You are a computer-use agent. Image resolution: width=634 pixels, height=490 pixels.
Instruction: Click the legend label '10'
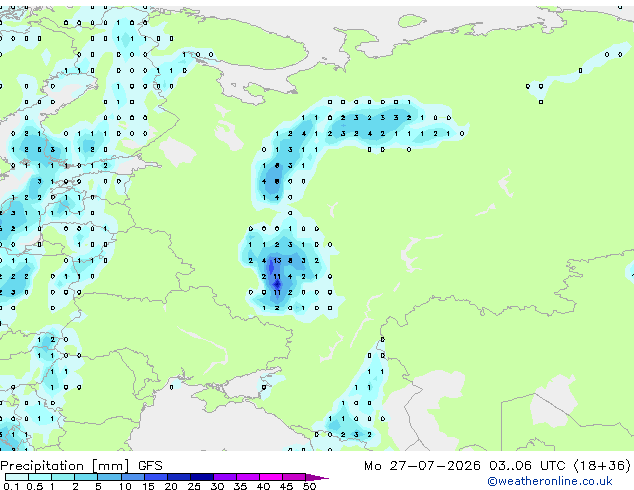pyautogui.click(x=125, y=486)
